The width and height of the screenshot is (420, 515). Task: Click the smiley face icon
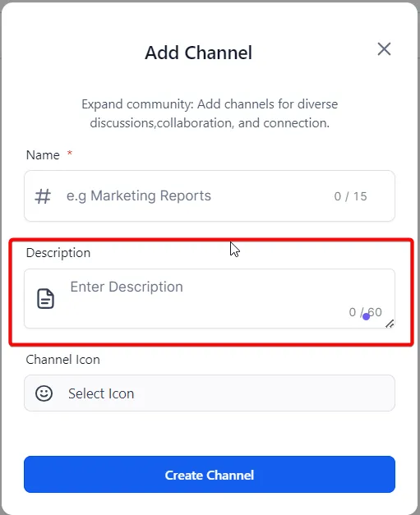click(44, 393)
